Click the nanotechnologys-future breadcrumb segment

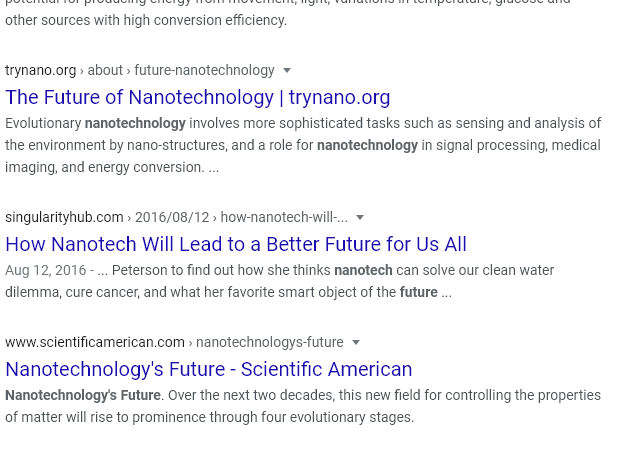click(x=270, y=342)
